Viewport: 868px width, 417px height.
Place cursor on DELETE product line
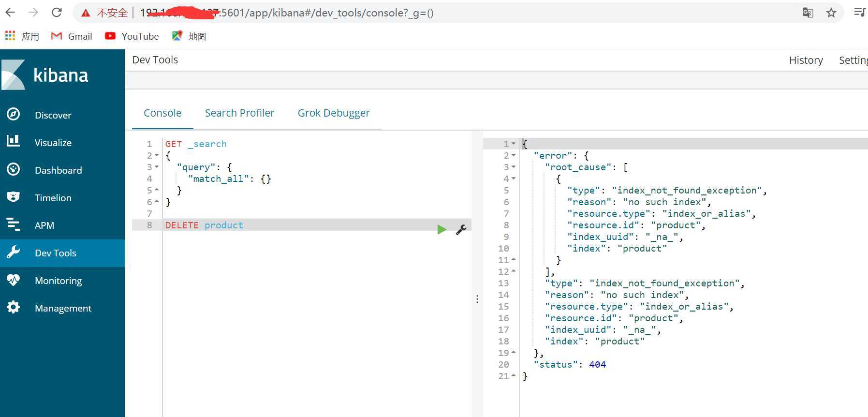point(204,225)
